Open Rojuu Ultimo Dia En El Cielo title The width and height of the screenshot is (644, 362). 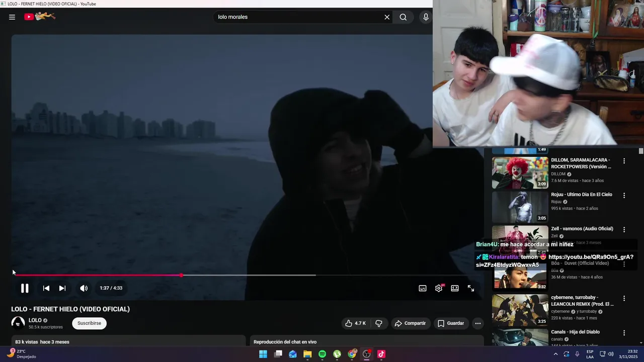pos(582,195)
